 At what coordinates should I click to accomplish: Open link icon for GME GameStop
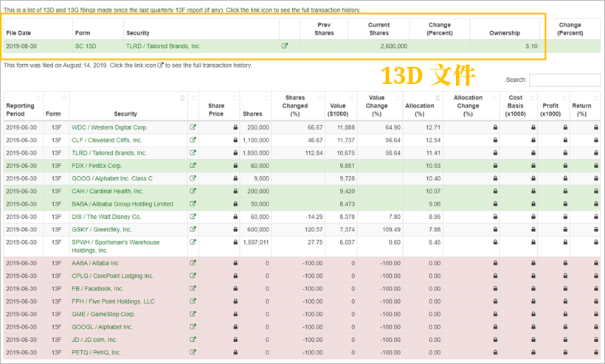click(193, 314)
